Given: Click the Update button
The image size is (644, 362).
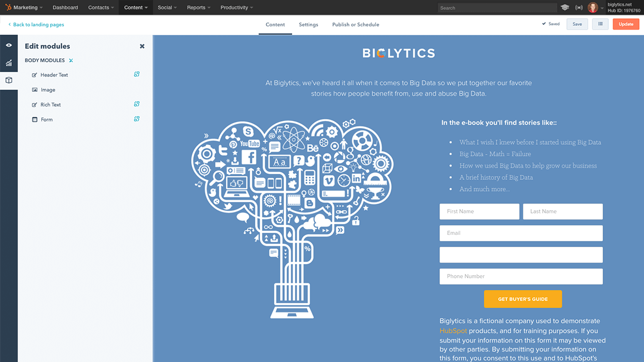Looking at the screenshot, I should click(626, 24).
